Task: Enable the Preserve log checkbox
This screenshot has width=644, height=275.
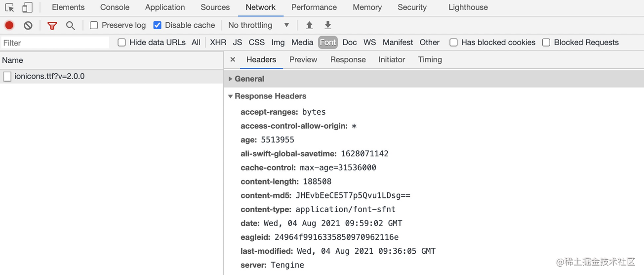Action: click(x=94, y=25)
